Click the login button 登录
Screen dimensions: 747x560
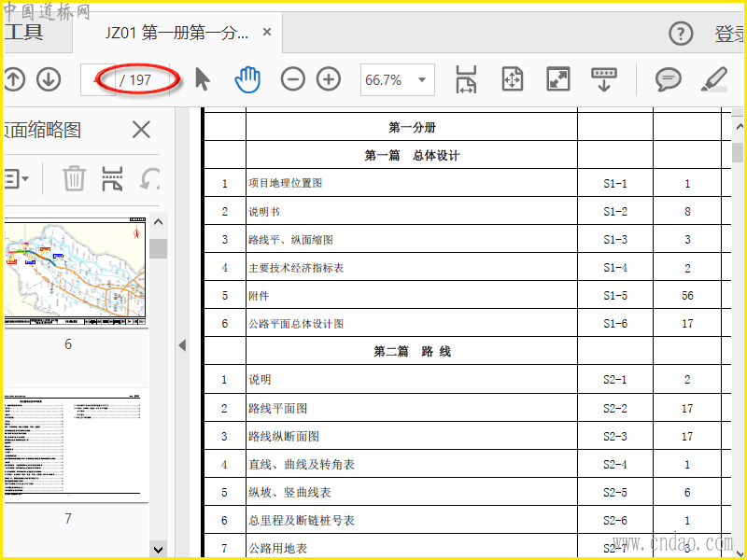coord(729,34)
